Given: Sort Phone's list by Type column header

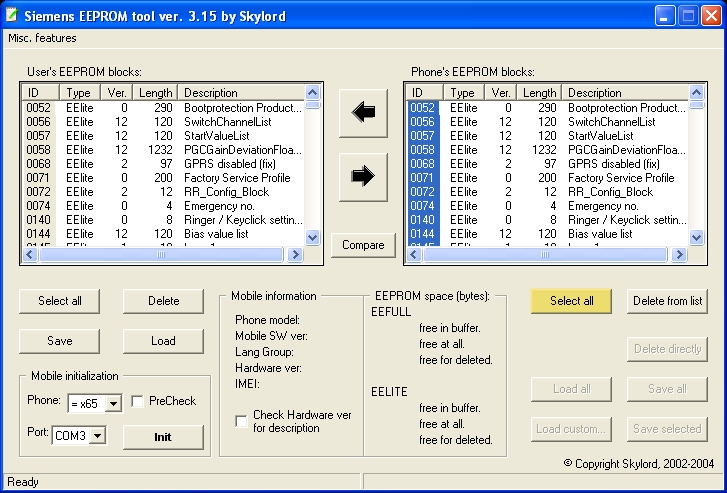Looking at the screenshot, I should (464, 93).
